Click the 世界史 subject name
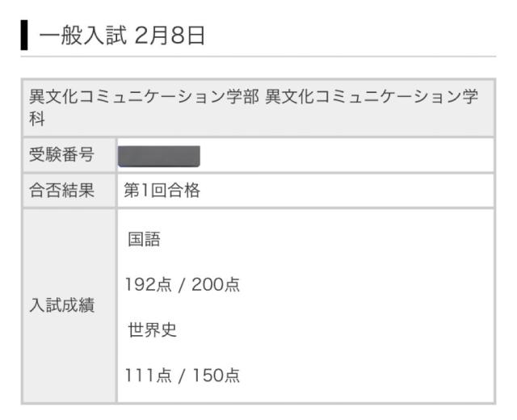Image resolution: width=517 pixels, height=420 pixels. click(x=149, y=330)
